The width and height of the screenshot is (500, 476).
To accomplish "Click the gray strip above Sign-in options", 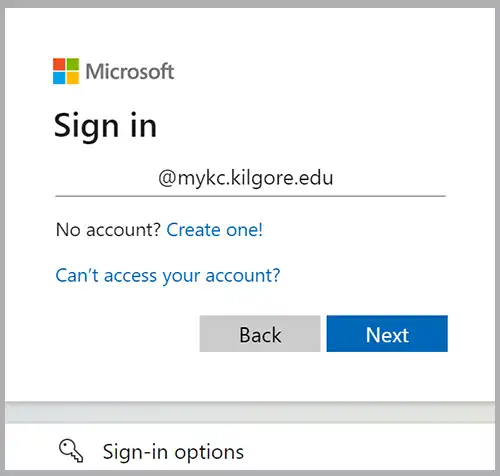I will (x=250, y=413).
